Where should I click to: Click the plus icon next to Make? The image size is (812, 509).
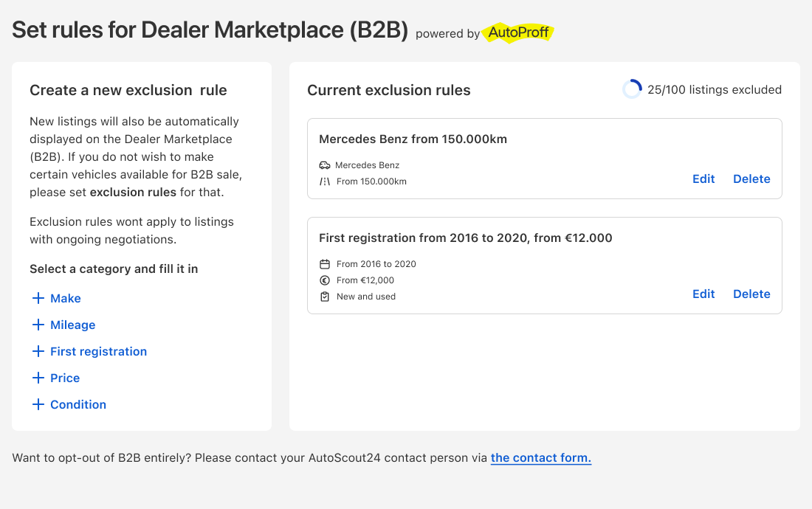pyautogui.click(x=38, y=298)
